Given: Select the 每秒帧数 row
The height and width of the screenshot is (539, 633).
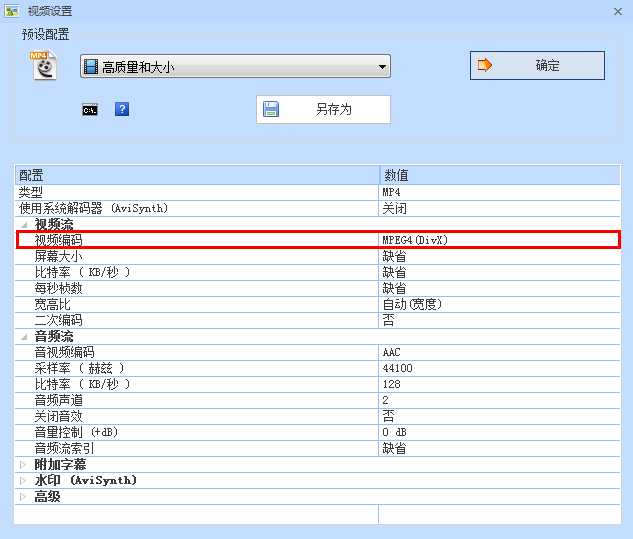Looking at the screenshot, I should [x=318, y=288].
